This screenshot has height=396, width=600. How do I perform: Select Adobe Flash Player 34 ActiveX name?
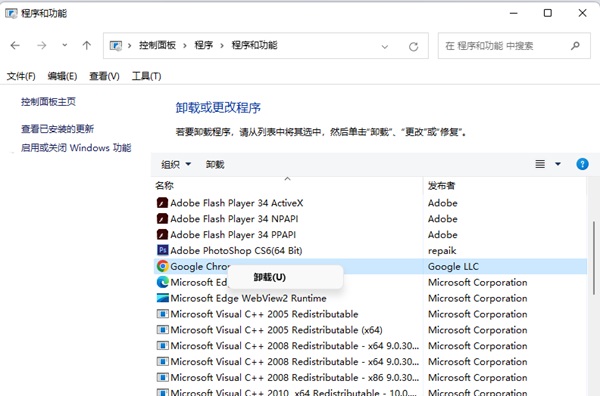pyautogui.click(x=237, y=203)
